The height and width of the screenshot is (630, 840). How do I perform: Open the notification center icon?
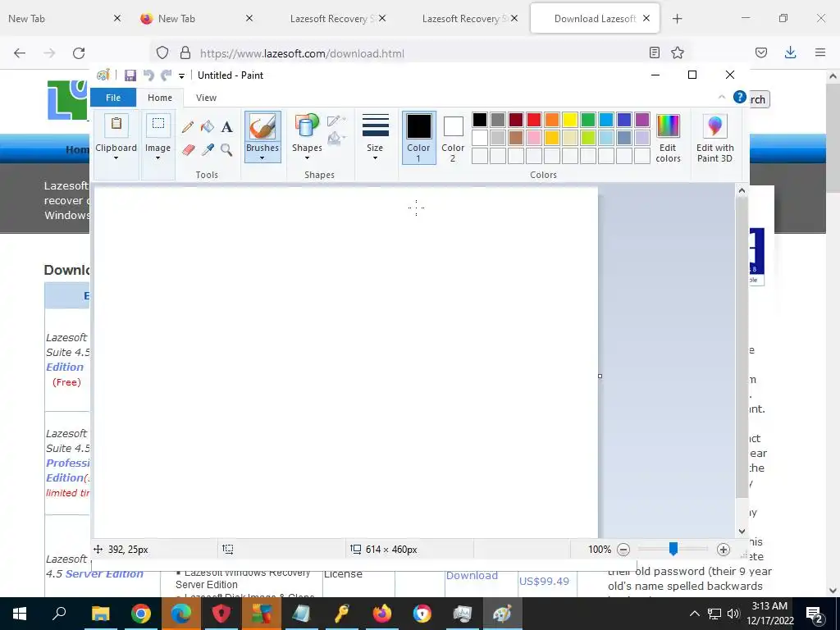815,614
